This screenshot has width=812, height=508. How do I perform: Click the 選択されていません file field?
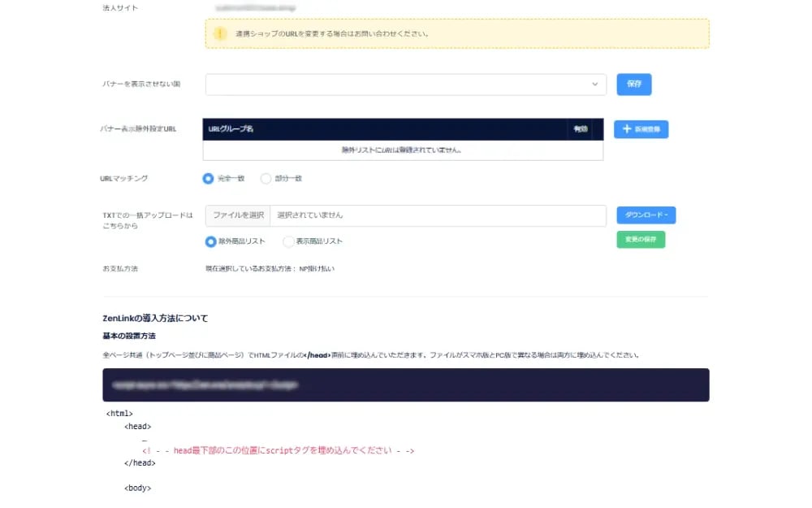(438, 215)
